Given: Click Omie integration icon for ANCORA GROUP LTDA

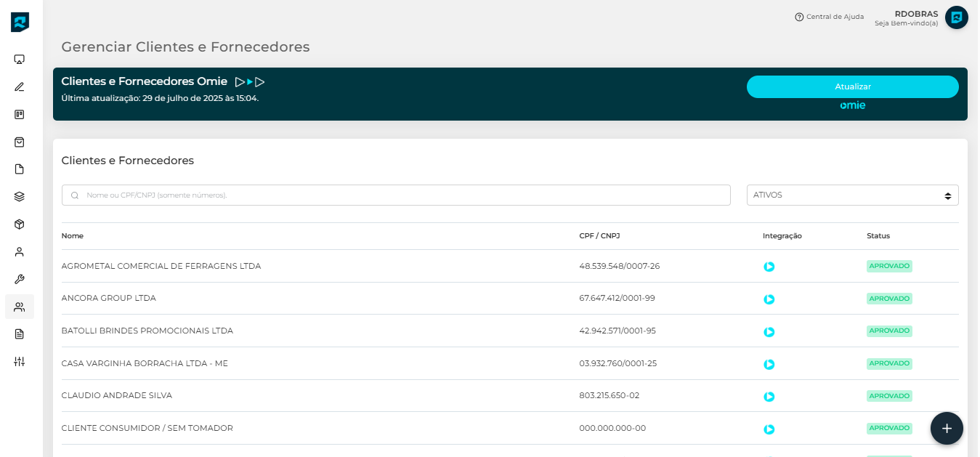Looking at the screenshot, I should pyautogui.click(x=769, y=299).
